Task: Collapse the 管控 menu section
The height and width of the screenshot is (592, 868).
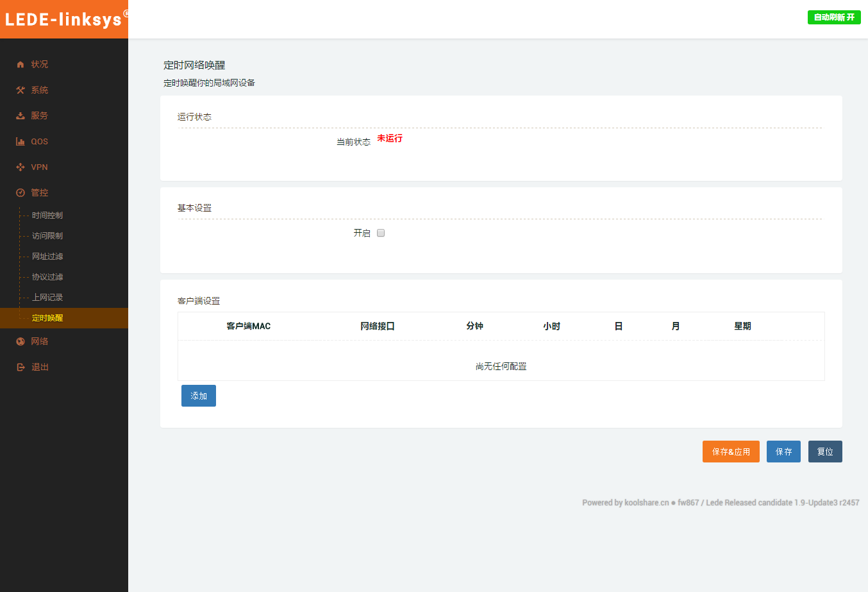Action: tap(40, 193)
